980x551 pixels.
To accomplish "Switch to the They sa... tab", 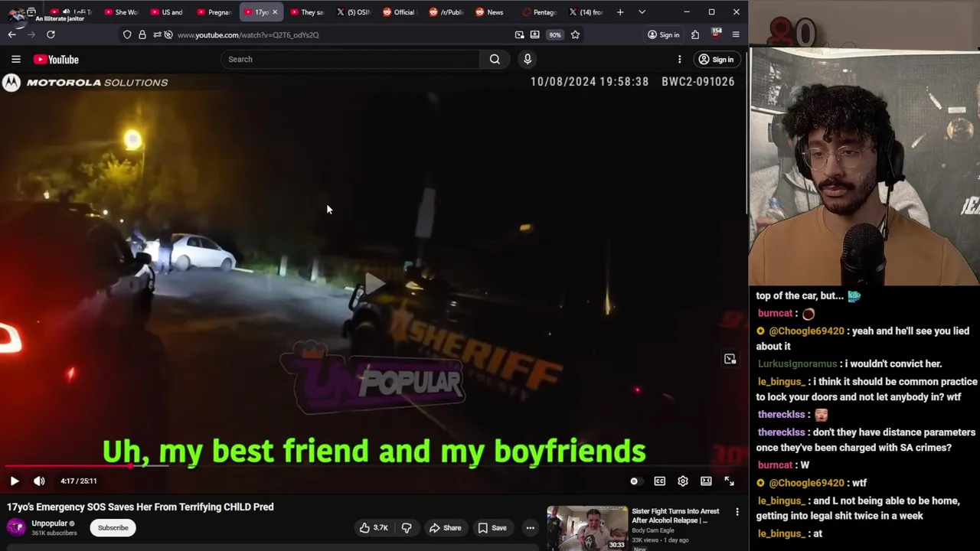I will coord(306,12).
